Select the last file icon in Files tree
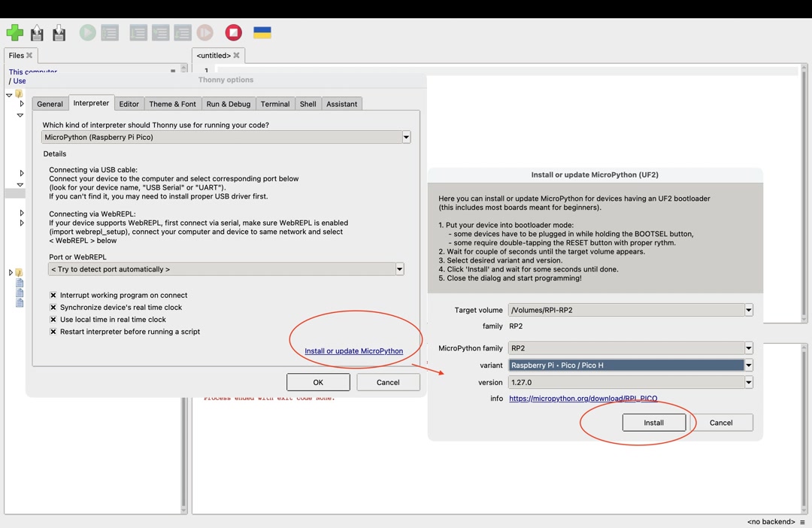Image resolution: width=812 pixels, height=528 pixels. point(20,302)
